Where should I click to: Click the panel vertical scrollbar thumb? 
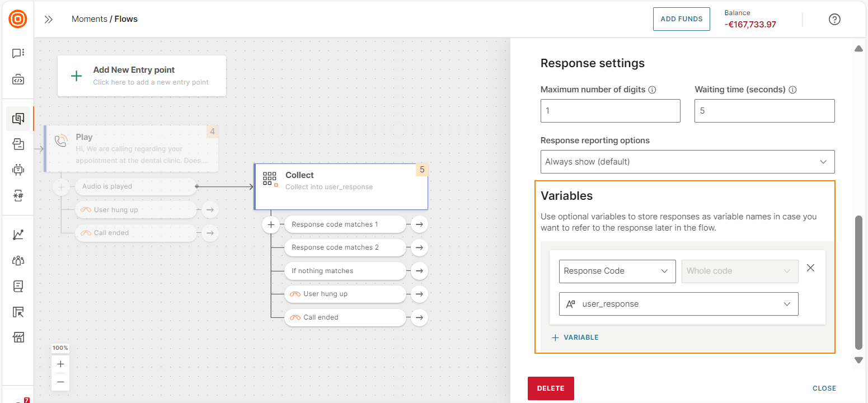(858, 282)
